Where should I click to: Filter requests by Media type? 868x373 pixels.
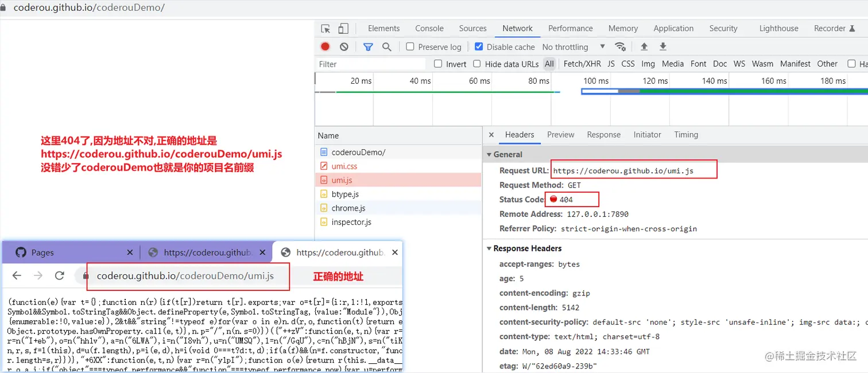click(673, 64)
